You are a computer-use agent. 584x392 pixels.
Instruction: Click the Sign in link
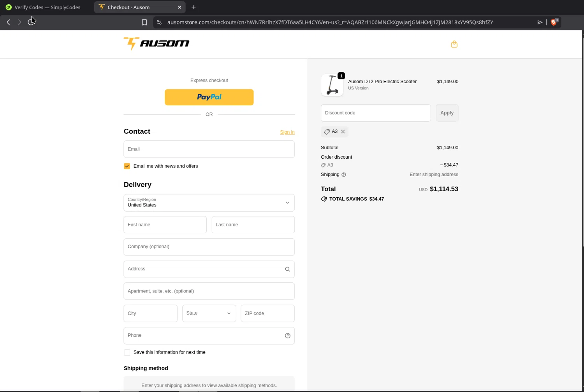click(287, 132)
